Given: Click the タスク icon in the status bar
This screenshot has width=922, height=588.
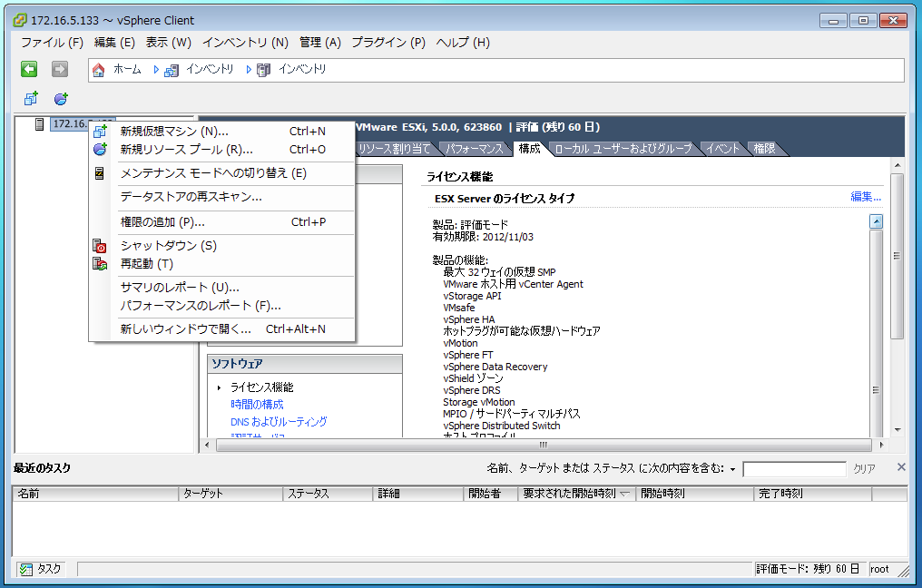Looking at the screenshot, I should coord(25,569).
